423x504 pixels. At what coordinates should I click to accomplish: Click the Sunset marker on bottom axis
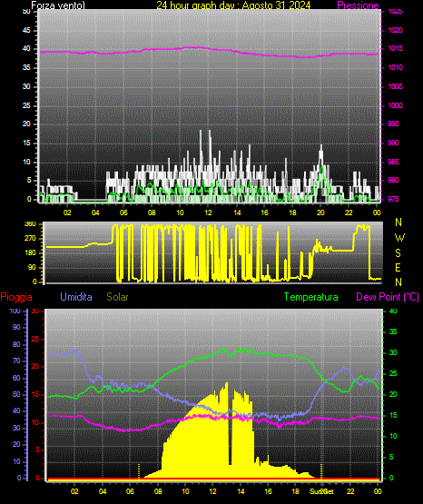coord(321,491)
